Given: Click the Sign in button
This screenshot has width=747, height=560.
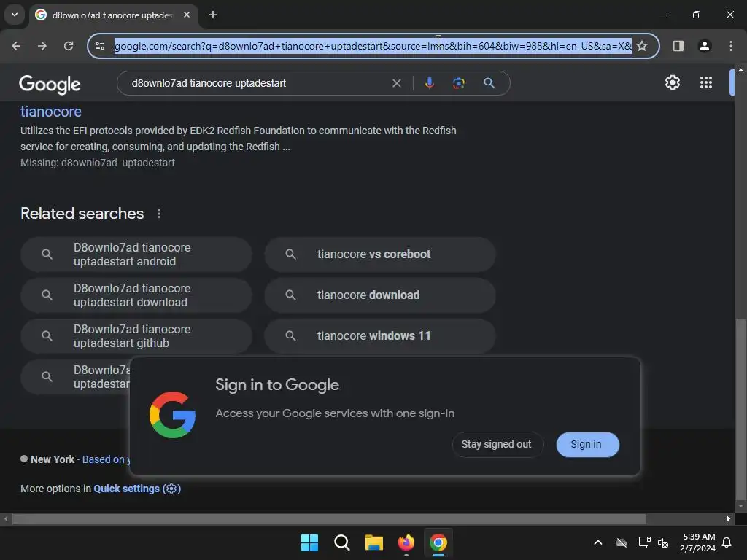Looking at the screenshot, I should (x=587, y=444).
